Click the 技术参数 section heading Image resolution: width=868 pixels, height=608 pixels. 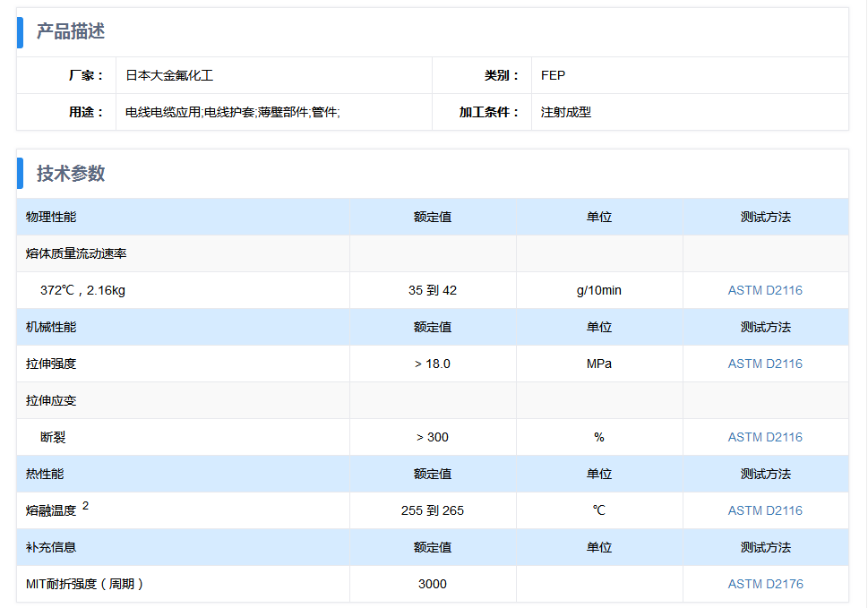[x=71, y=173]
